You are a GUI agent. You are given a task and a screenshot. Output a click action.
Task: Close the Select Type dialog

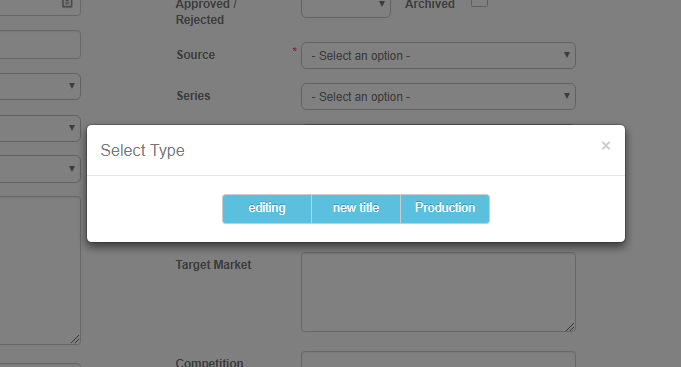click(x=605, y=145)
